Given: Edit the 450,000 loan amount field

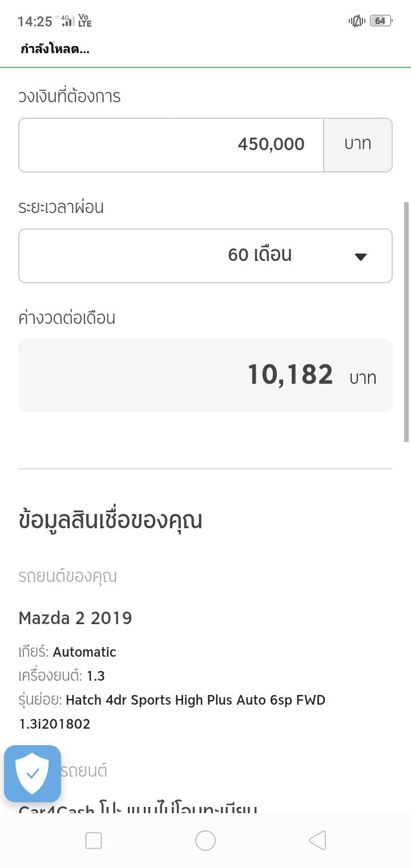Looking at the screenshot, I should 171,144.
